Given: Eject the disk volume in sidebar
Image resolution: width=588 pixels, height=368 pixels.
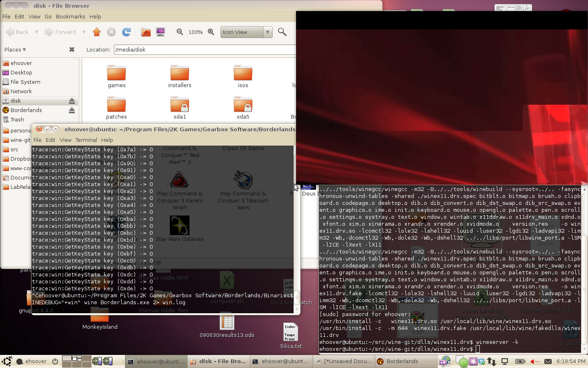Looking at the screenshot, I should tap(72, 101).
